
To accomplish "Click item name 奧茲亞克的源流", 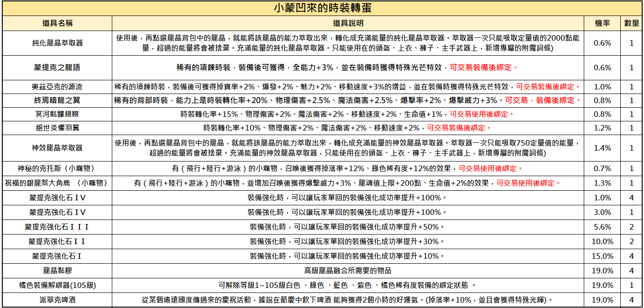I will pyautogui.click(x=58, y=87).
